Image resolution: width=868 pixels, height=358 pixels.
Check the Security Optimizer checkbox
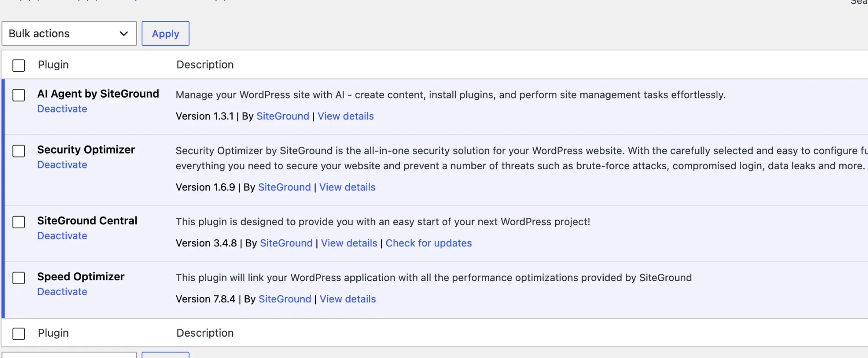(19, 151)
